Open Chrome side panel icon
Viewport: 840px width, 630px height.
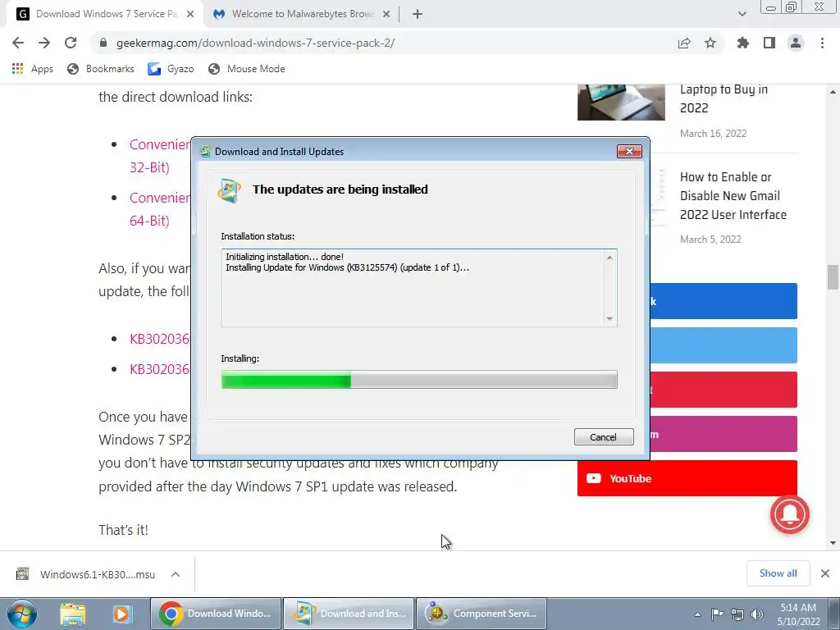[769, 43]
